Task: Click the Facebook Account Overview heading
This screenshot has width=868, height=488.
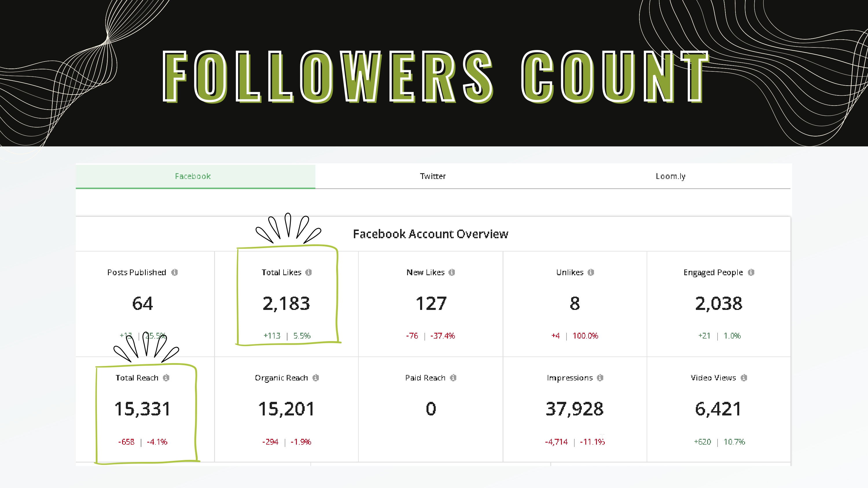Action: [x=430, y=234]
